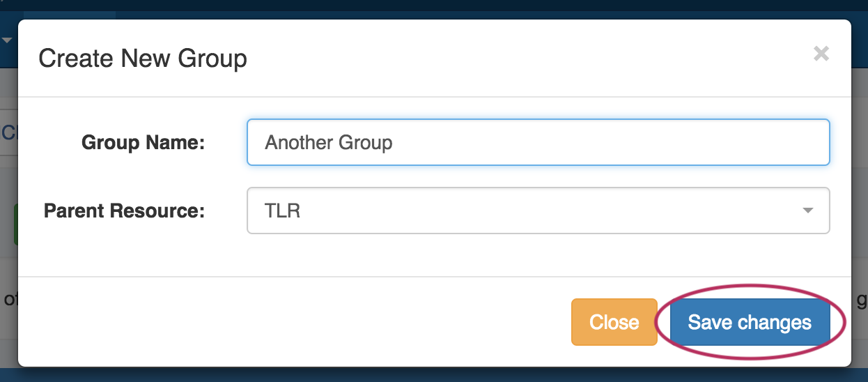868x382 pixels.
Task: Click the partially visible text left of the dialog
Action: tap(8, 300)
